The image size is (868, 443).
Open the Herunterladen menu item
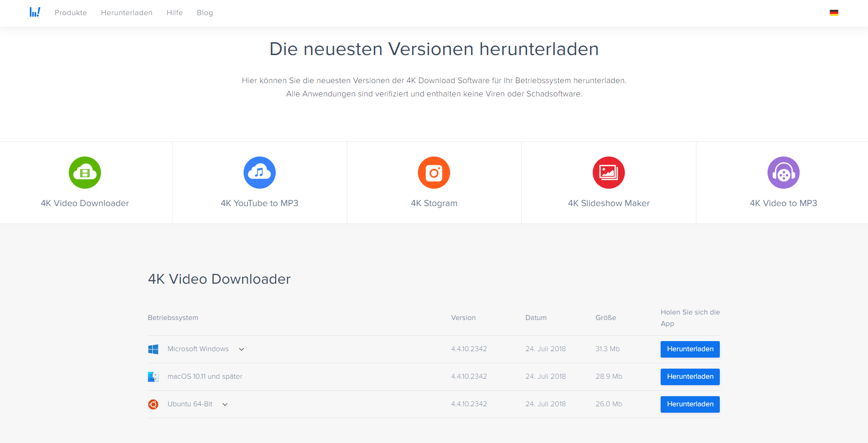[x=127, y=13]
